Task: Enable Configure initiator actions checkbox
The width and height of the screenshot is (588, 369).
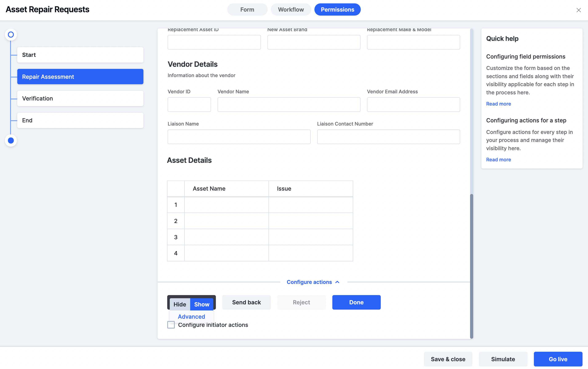Action: click(171, 325)
